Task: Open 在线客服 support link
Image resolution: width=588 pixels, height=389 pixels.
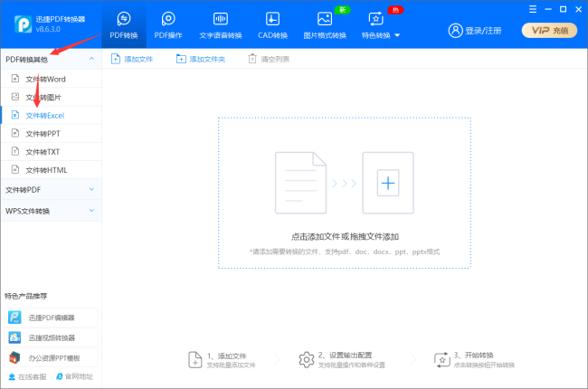Action: coord(27,376)
